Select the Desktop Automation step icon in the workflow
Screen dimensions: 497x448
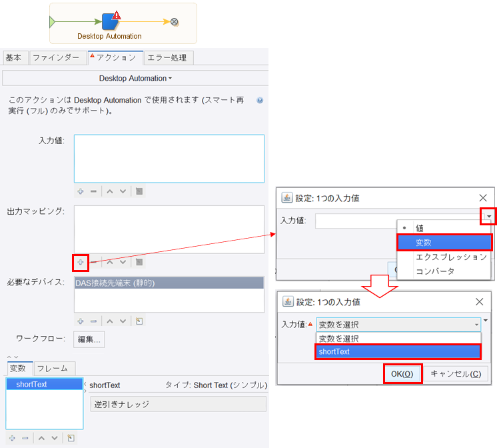click(x=111, y=21)
